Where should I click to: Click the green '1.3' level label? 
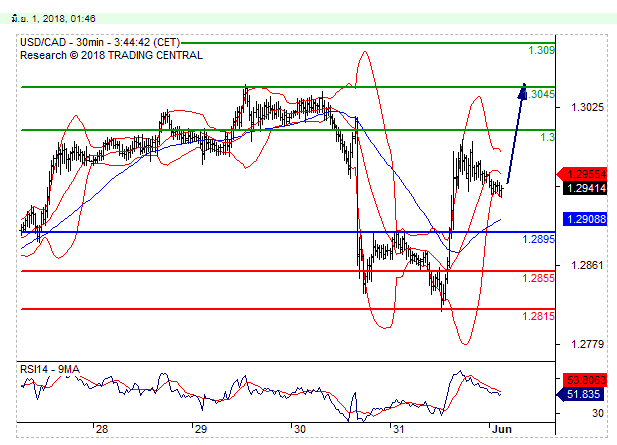pos(547,137)
